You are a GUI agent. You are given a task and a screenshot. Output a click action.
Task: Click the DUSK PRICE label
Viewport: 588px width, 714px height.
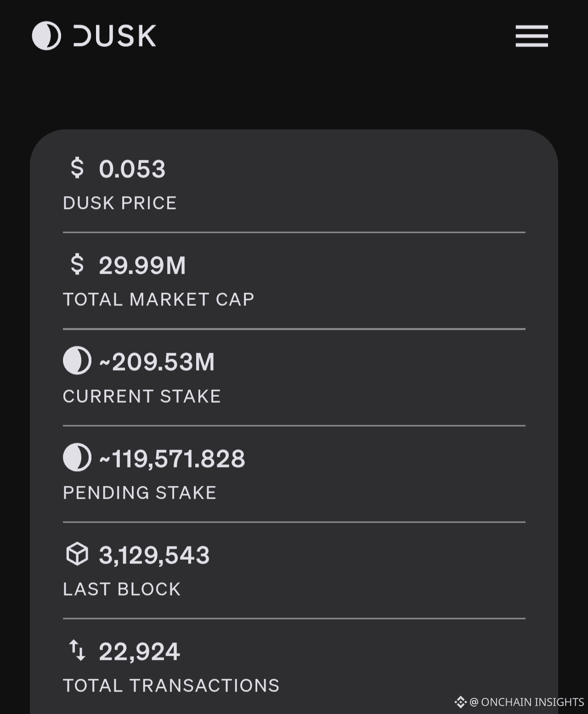[120, 203]
